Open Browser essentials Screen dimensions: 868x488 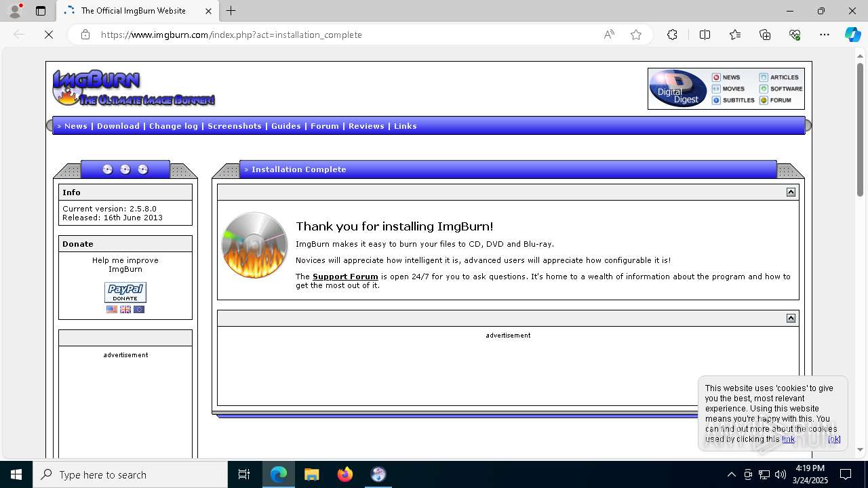click(795, 35)
